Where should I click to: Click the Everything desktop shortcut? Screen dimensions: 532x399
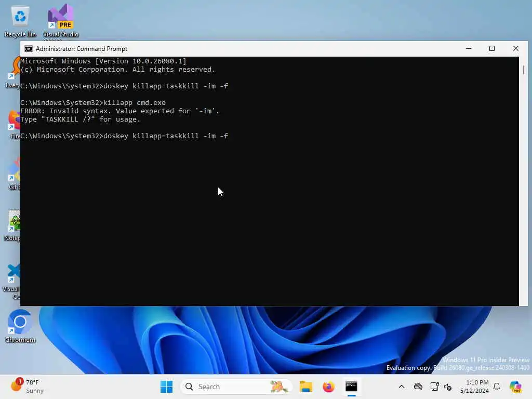[13, 73]
